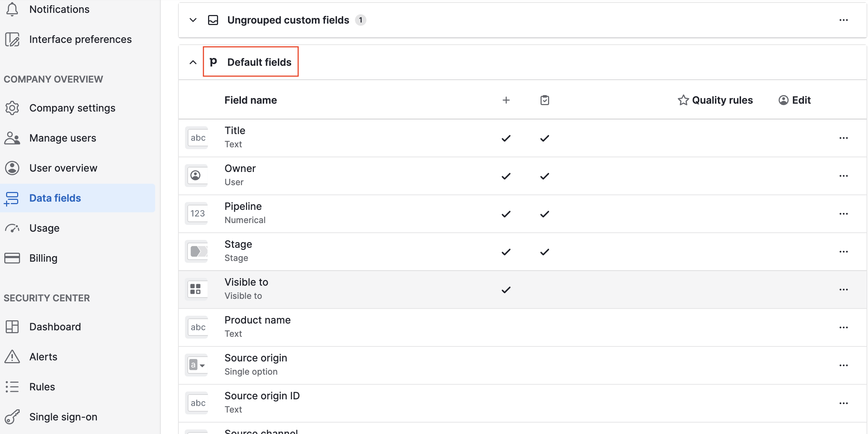
Task: Go to Notifications settings
Action: click(x=59, y=9)
